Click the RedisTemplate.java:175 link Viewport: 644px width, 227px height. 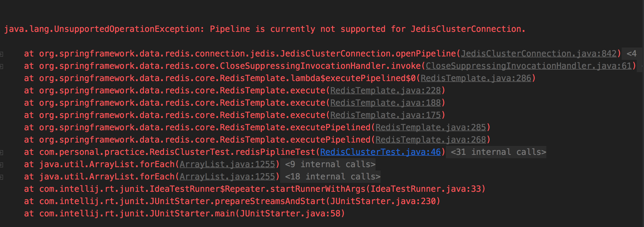[x=385, y=115]
